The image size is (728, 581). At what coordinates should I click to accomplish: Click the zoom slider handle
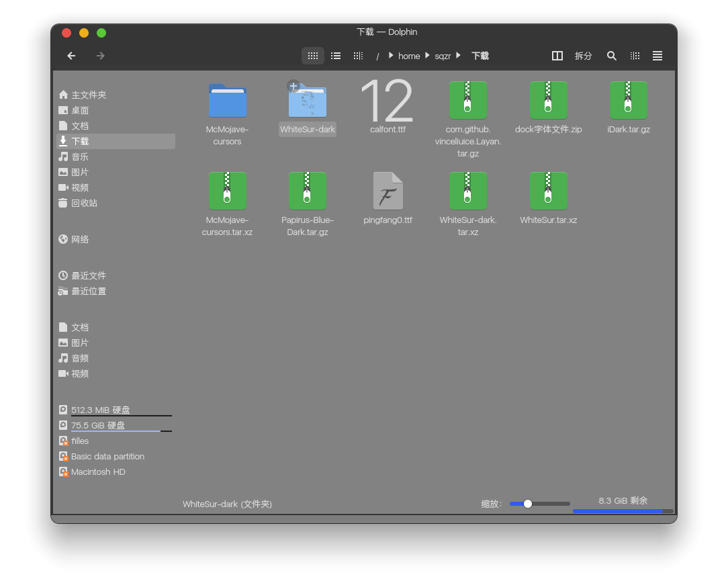click(x=527, y=504)
